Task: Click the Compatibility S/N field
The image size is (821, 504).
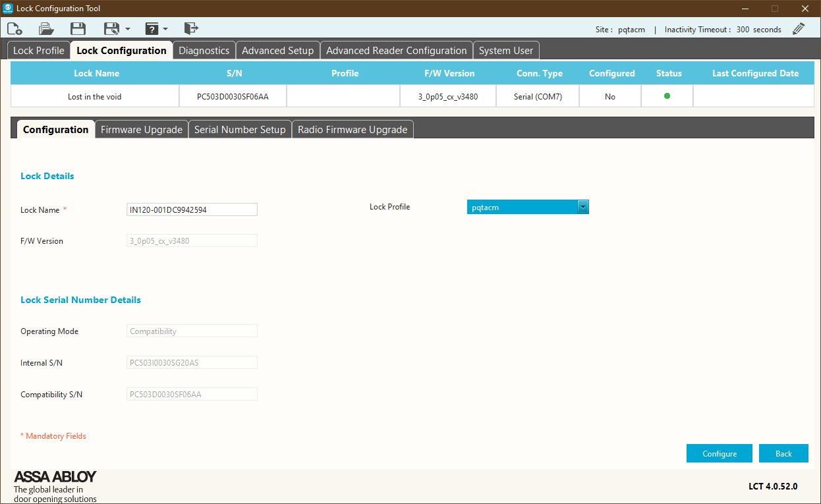Action: pyautogui.click(x=192, y=395)
